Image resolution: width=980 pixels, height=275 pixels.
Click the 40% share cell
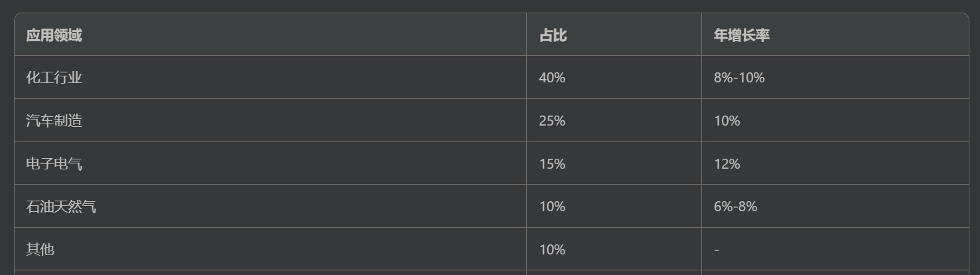(614, 78)
